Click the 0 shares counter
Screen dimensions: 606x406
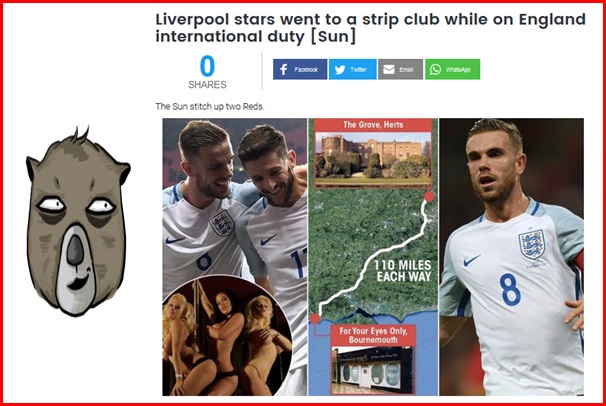pyautogui.click(x=207, y=66)
